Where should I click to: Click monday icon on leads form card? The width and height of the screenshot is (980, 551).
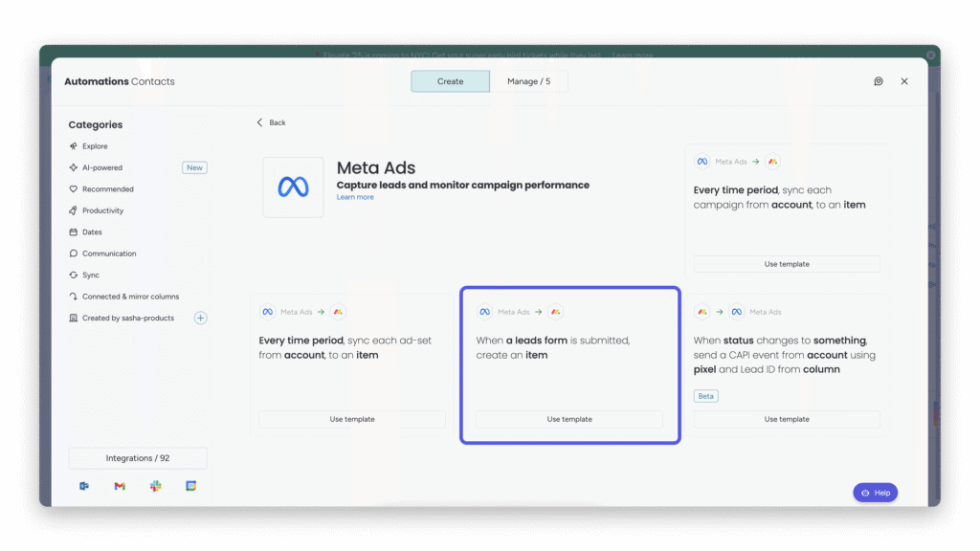coord(556,312)
